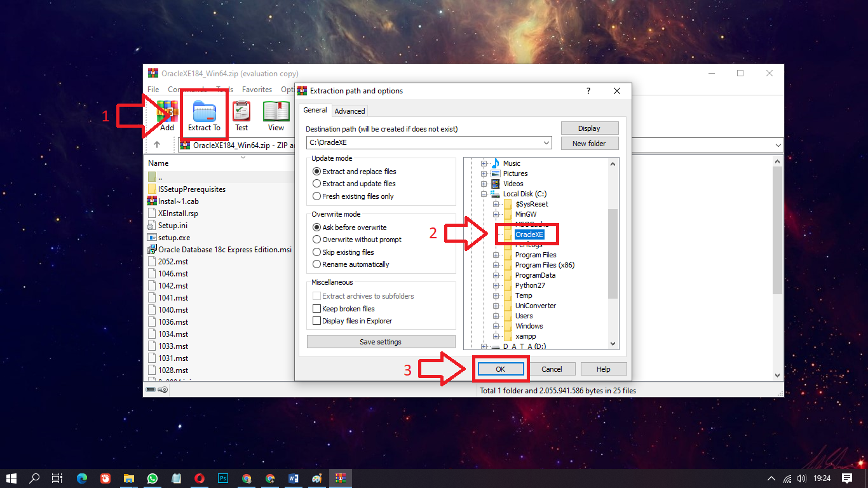Select the setup.exe file icon

pyautogui.click(x=152, y=238)
